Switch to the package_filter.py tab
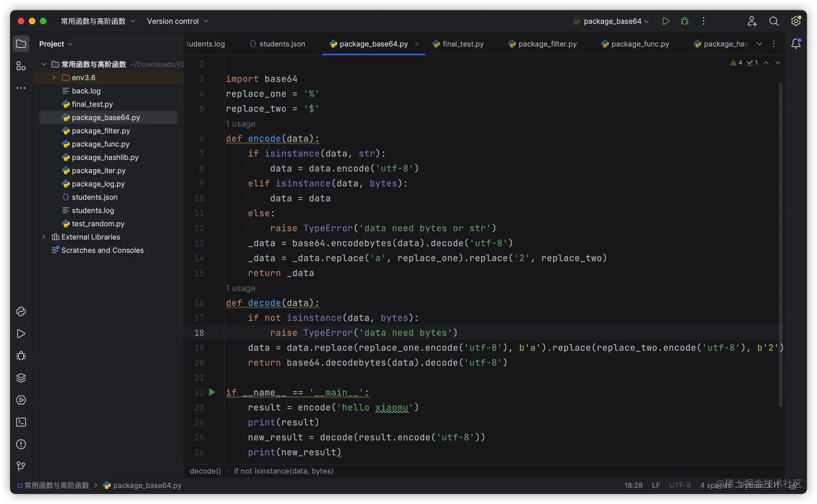The height and width of the screenshot is (504, 817). pyautogui.click(x=543, y=44)
